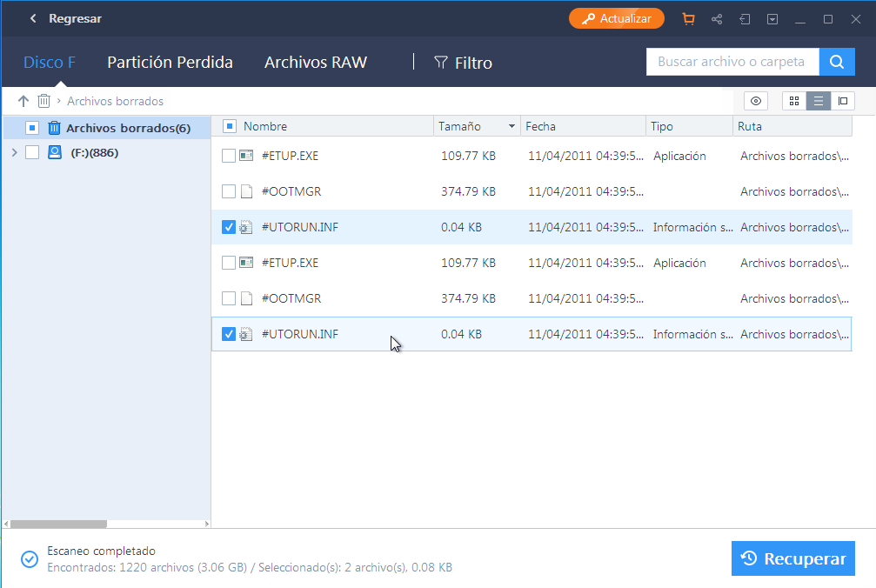876x588 pixels.
Task: Switch to Partición Perdida tab
Action: point(170,63)
